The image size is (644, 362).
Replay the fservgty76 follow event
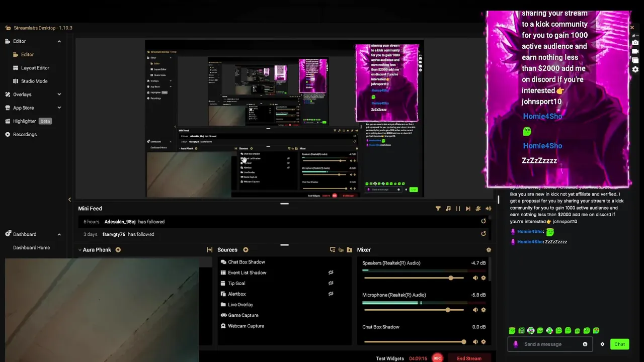(x=484, y=234)
